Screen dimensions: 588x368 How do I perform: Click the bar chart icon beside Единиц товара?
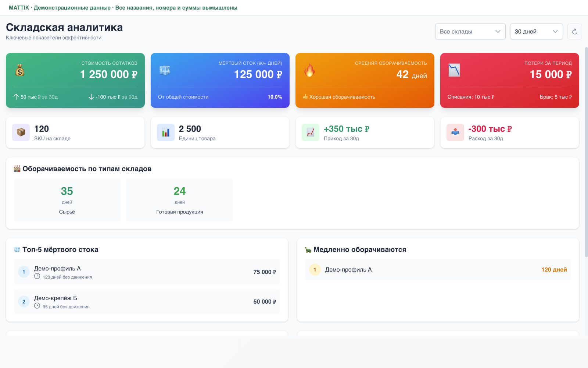click(x=166, y=132)
